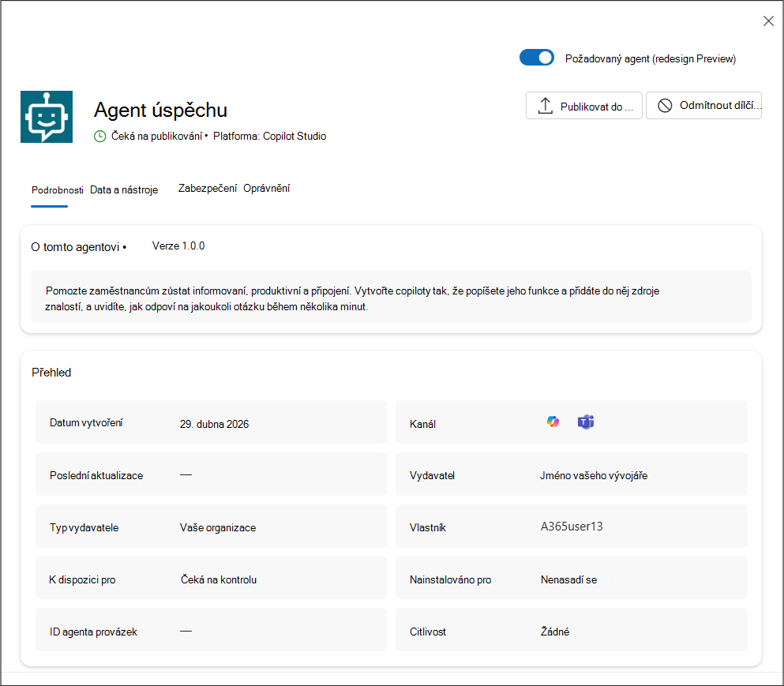Click the agent description paragraph
Viewport: 784px width, 686px height.
click(352, 298)
